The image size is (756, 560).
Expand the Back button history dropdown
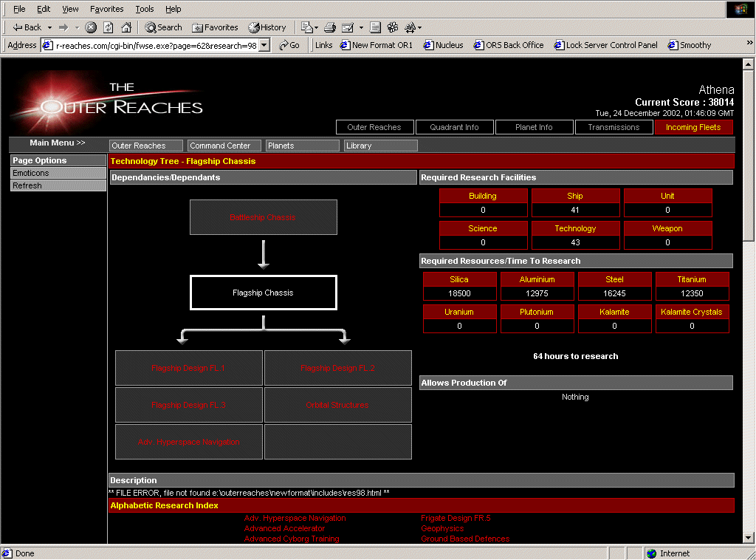point(49,27)
